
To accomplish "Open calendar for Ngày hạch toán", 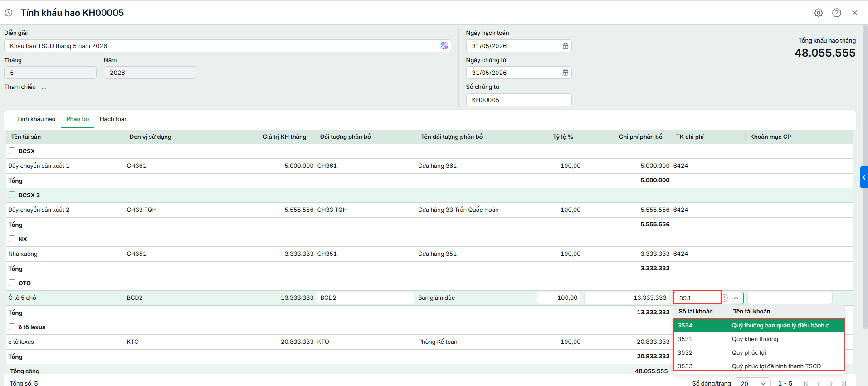I will [x=566, y=46].
